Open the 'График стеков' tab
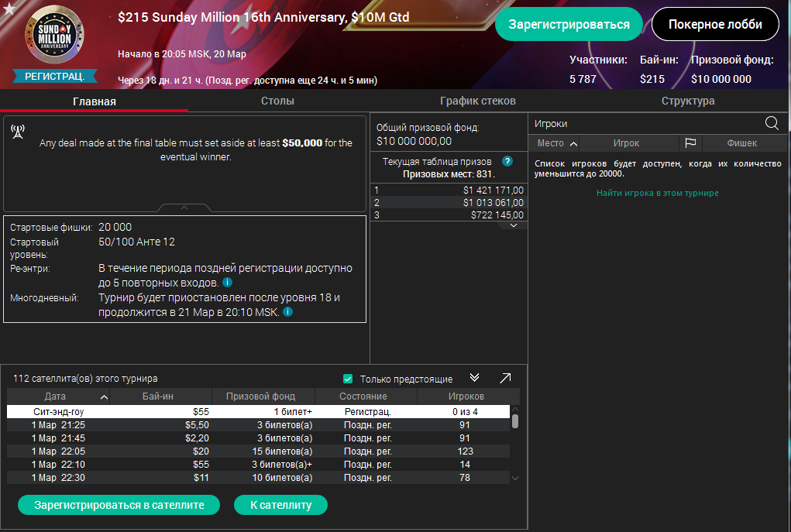This screenshot has height=532, width=791. tap(477, 101)
